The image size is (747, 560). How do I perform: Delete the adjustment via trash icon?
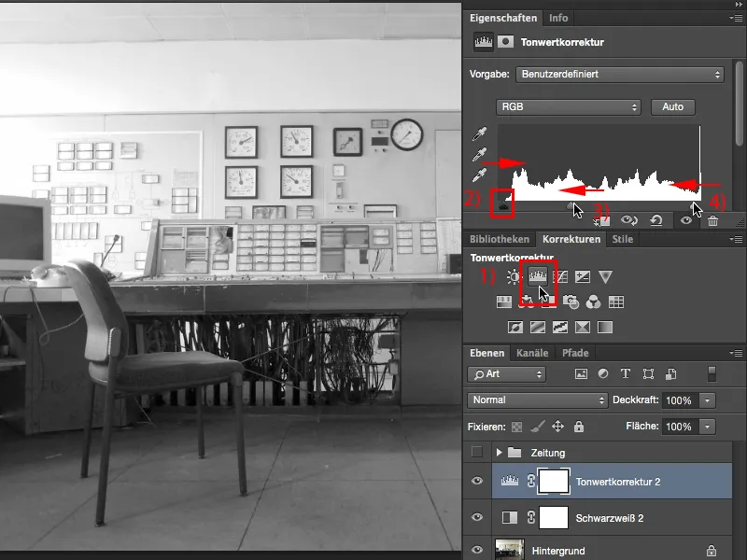(712, 220)
